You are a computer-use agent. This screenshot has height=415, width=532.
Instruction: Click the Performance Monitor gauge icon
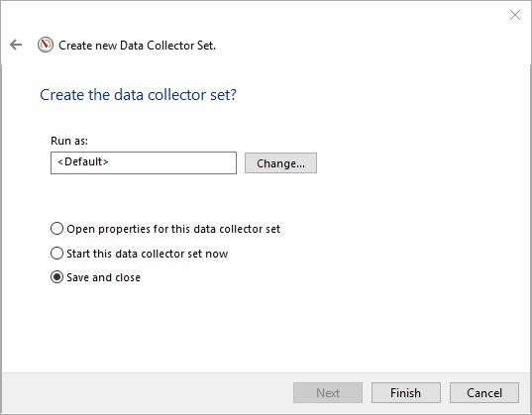pos(46,45)
